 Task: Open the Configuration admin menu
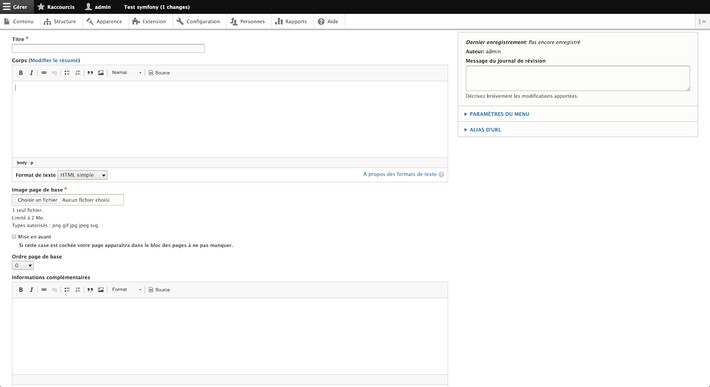click(198, 21)
